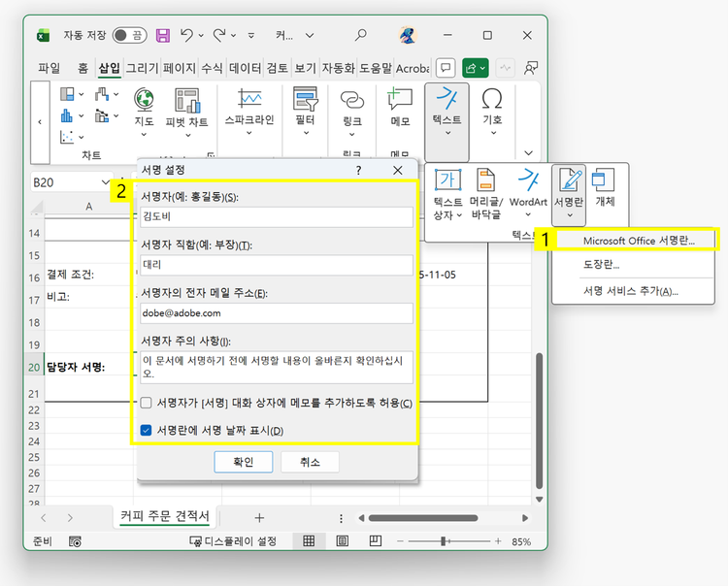
Task: Click the Object (개체) icon
Action: tap(605, 188)
